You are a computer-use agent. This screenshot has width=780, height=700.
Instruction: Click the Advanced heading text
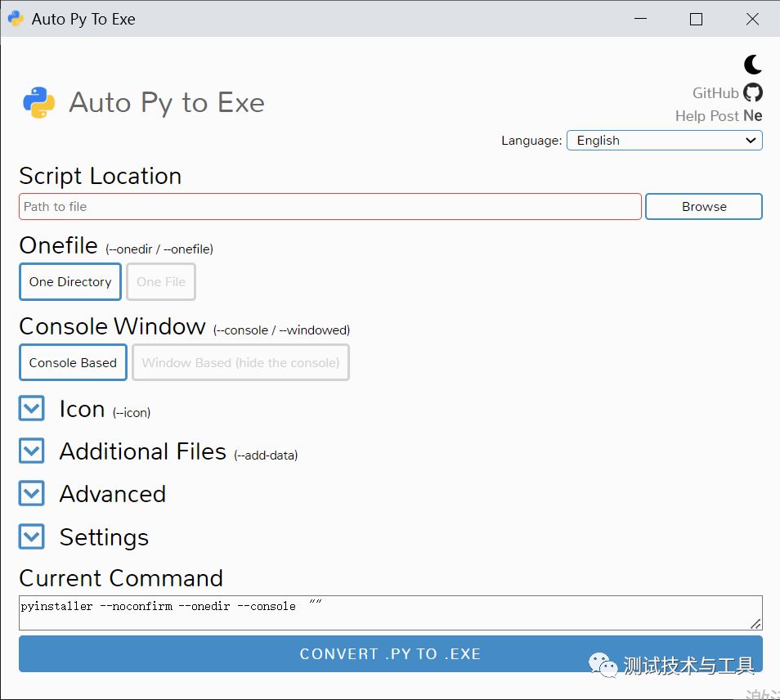point(113,494)
